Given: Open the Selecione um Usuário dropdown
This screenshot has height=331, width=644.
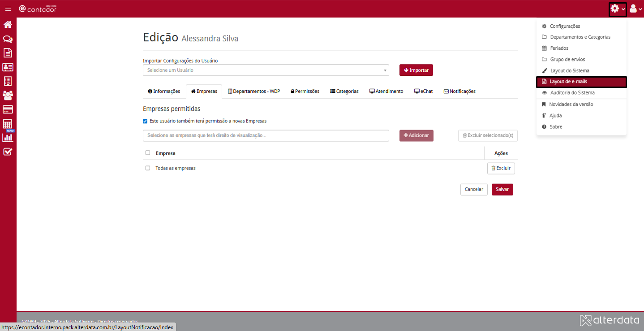Looking at the screenshot, I should tap(266, 70).
